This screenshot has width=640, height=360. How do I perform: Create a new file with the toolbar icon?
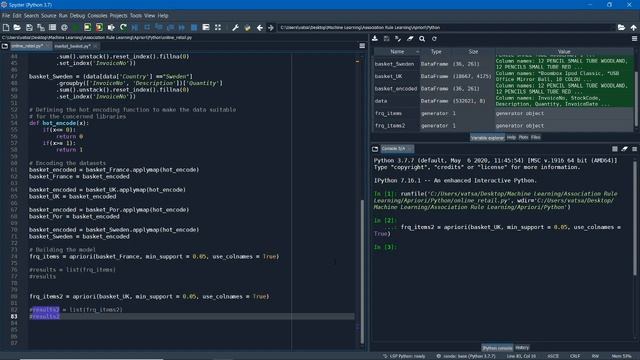coord(6,27)
